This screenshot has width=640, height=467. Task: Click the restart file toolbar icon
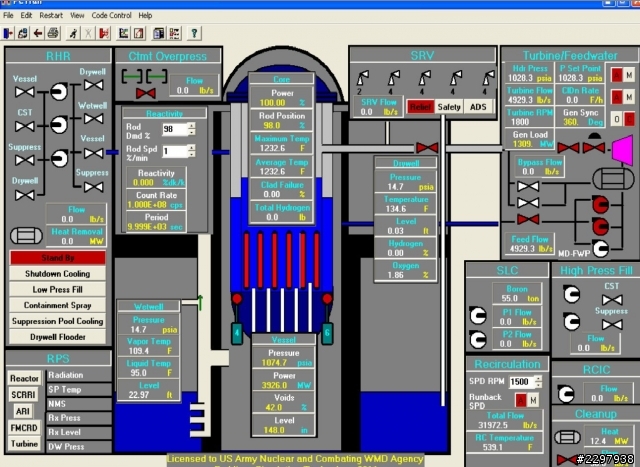coord(23,33)
